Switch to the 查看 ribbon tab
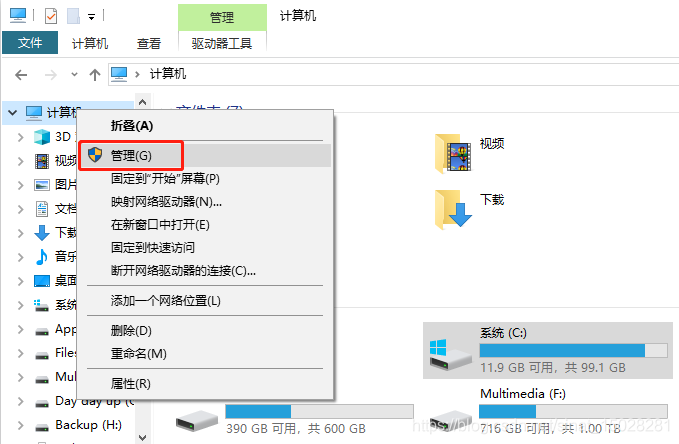 click(149, 43)
